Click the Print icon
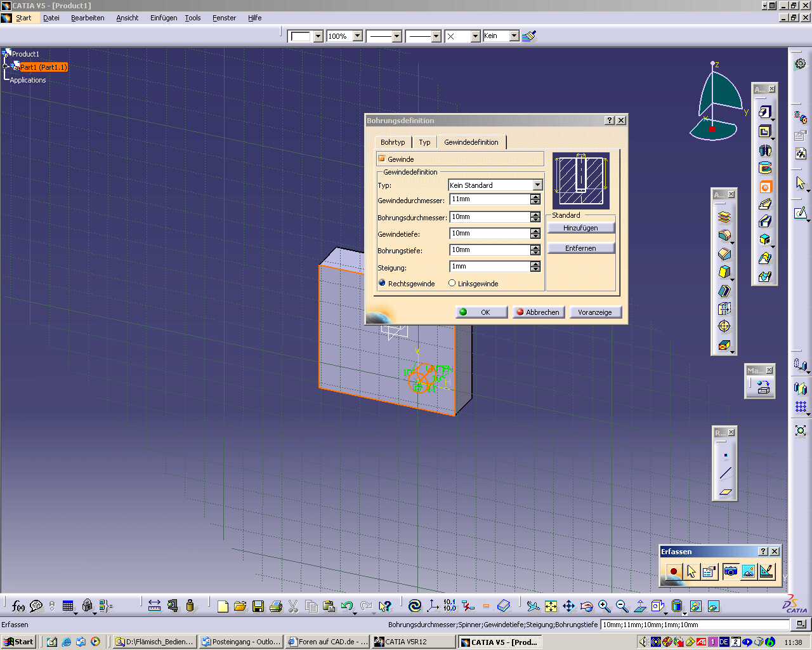The image size is (812, 650). 275,606
